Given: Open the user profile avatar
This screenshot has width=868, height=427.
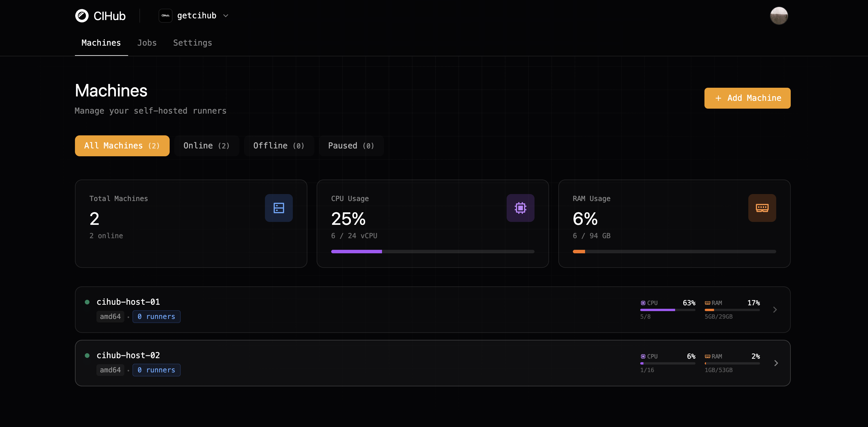Looking at the screenshot, I should click(x=779, y=15).
